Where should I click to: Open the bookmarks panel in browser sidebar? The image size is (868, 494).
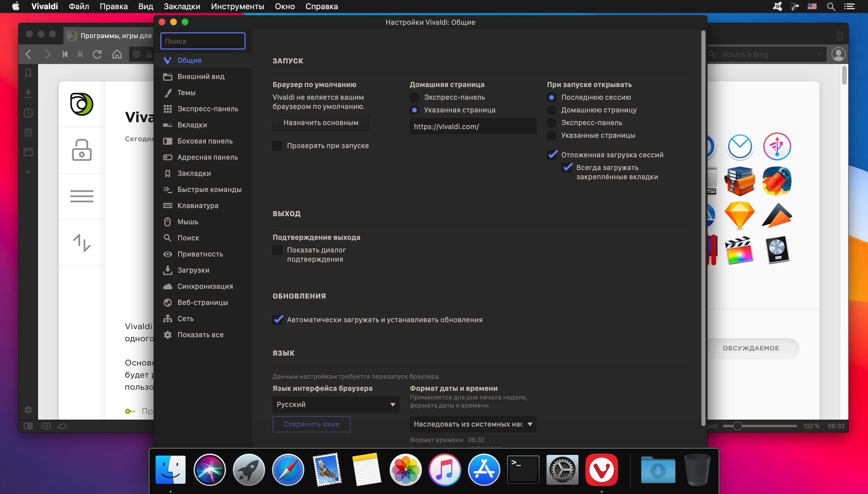28,73
